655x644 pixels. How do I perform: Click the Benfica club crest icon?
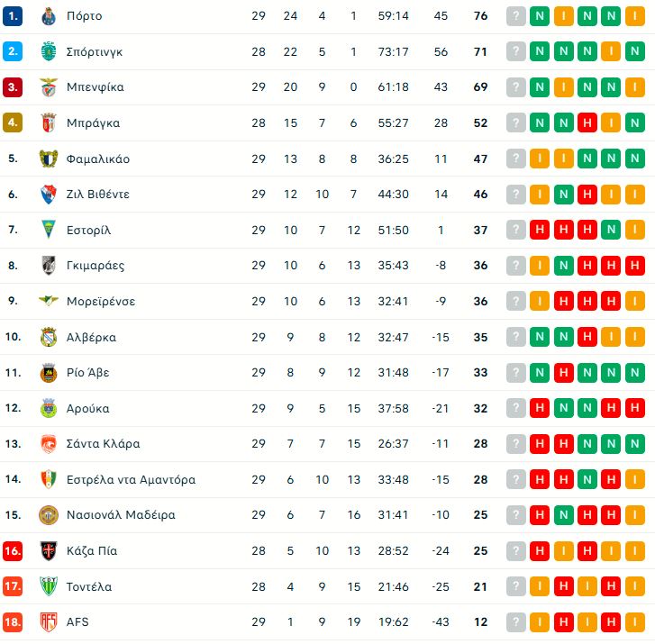point(49,87)
